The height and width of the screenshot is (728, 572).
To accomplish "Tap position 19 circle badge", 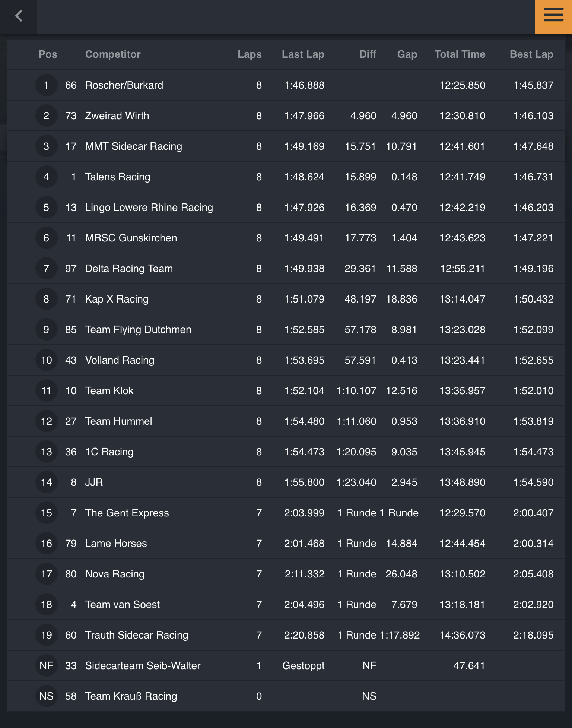I will click(46, 635).
